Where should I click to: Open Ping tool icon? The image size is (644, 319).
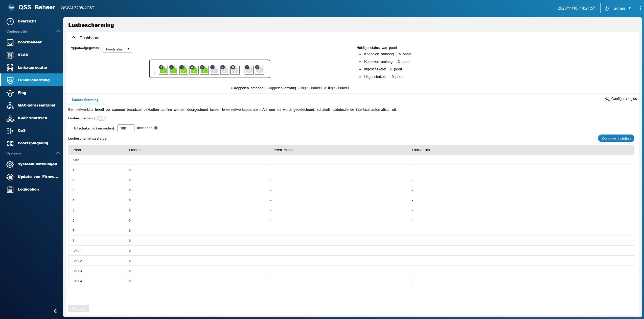(10, 93)
